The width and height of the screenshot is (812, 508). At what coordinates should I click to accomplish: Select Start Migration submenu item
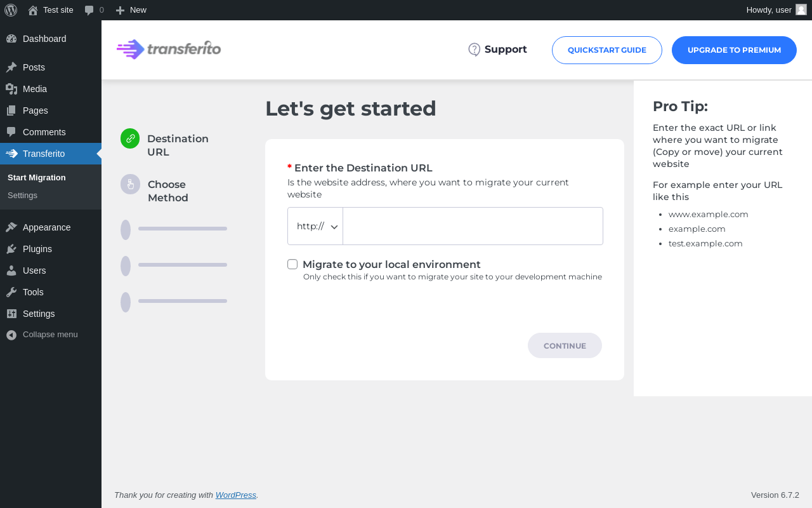coord(37,178)
